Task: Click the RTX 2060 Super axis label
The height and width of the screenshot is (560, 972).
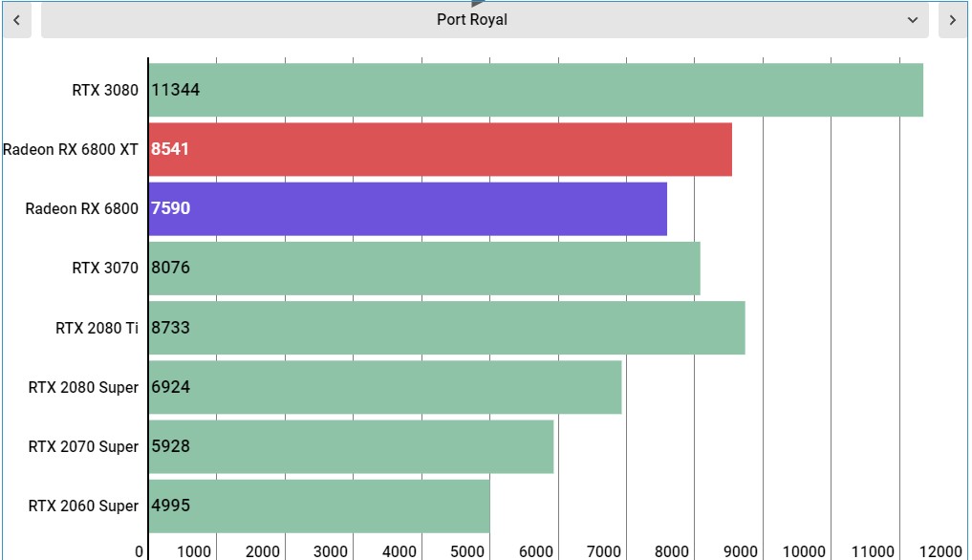Action: point(83,506)
